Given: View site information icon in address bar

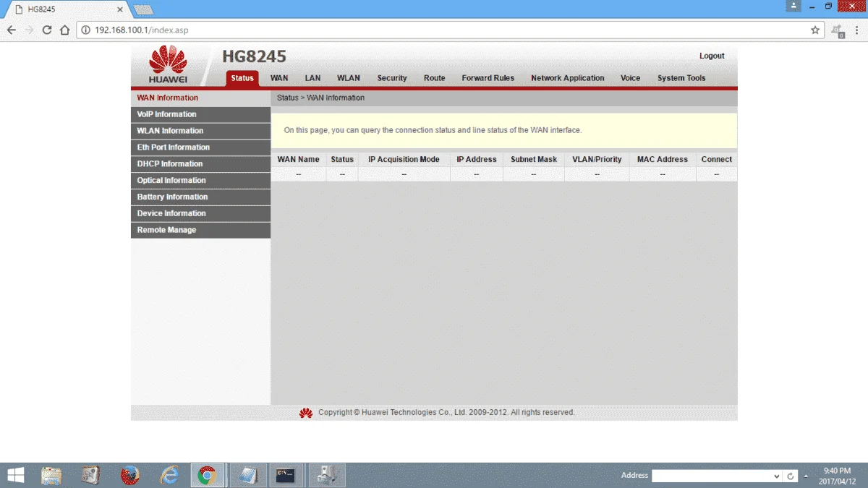Looking at the screenshot, I should click(85, 30).
